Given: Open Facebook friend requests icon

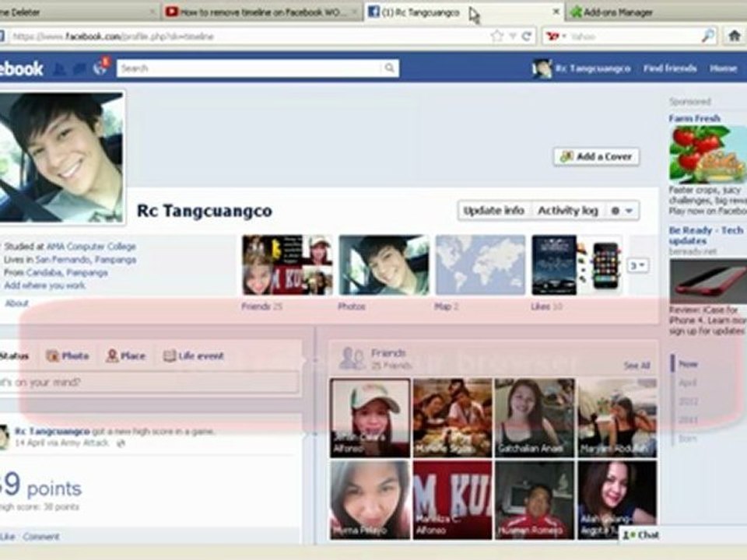Looking at the screenshot, I should click(60, 69).
